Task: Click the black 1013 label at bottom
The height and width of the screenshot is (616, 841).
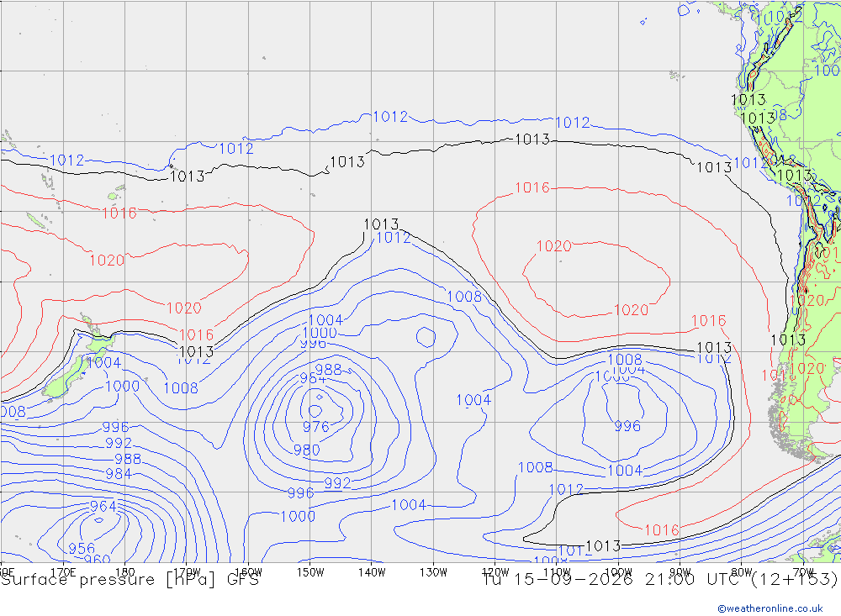Action: 603,546
